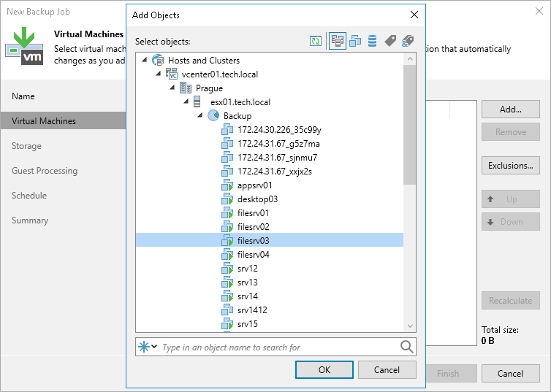The height and width of the screenshot is (392, 551).
Task: Click VM icon next to 172.24.30.226_35c99y
Action: (x=227, y=129)
